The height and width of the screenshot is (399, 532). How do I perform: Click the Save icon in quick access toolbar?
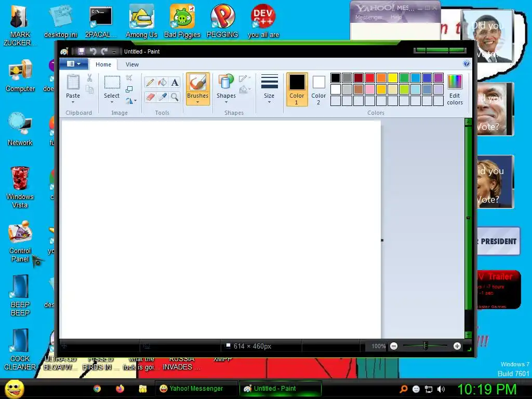[x=81, y=51]
